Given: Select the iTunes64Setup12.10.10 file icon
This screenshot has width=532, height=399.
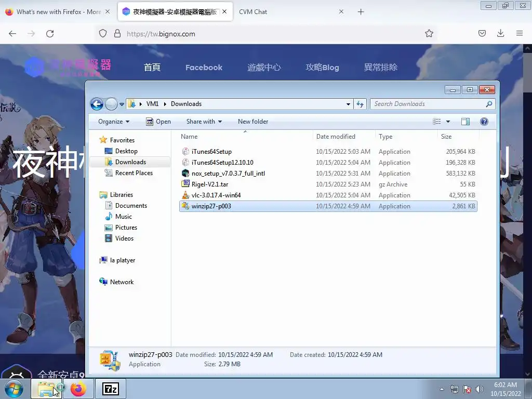Looking at the screenshot, I should point(185,163).
